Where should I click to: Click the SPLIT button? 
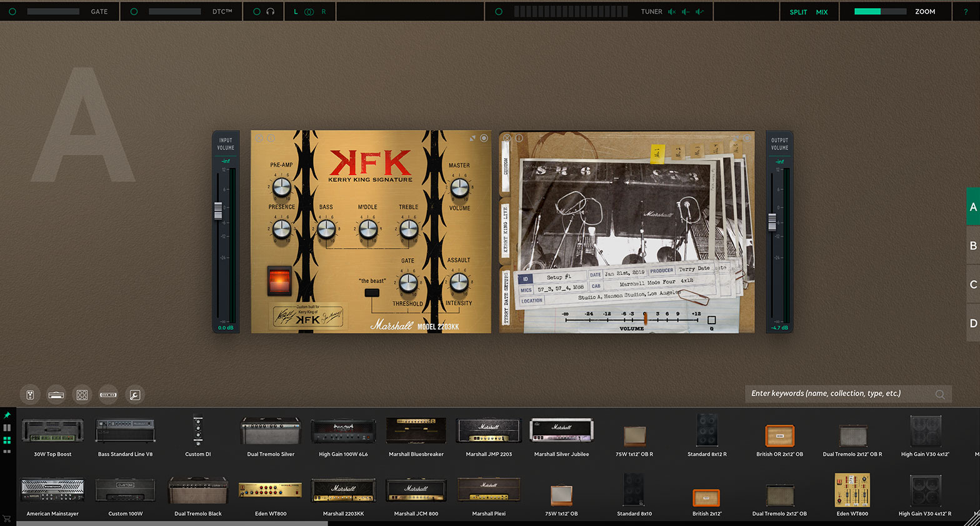(798, 12)
